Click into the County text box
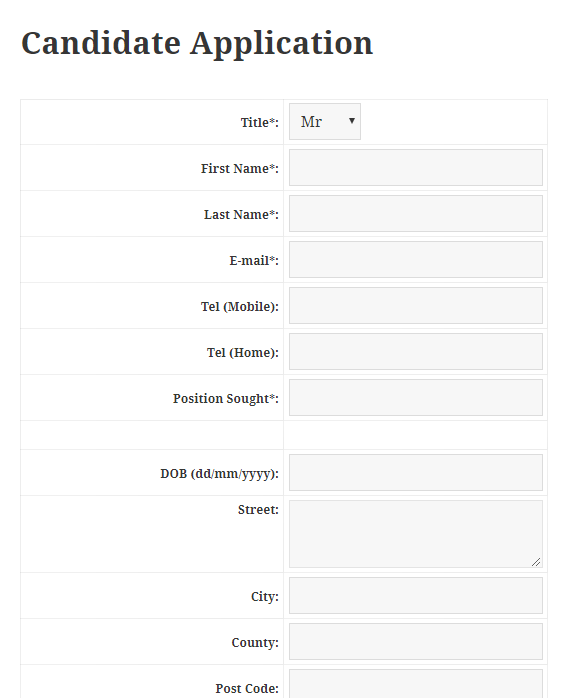This screenshot has width=585, height=698. 416,641
